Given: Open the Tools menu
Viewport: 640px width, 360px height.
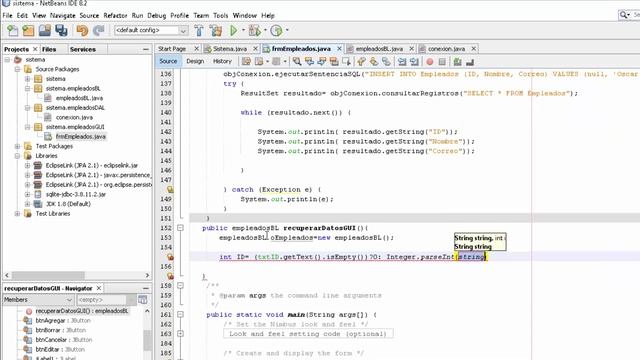Looking at the screenshot, I should 220,16.
